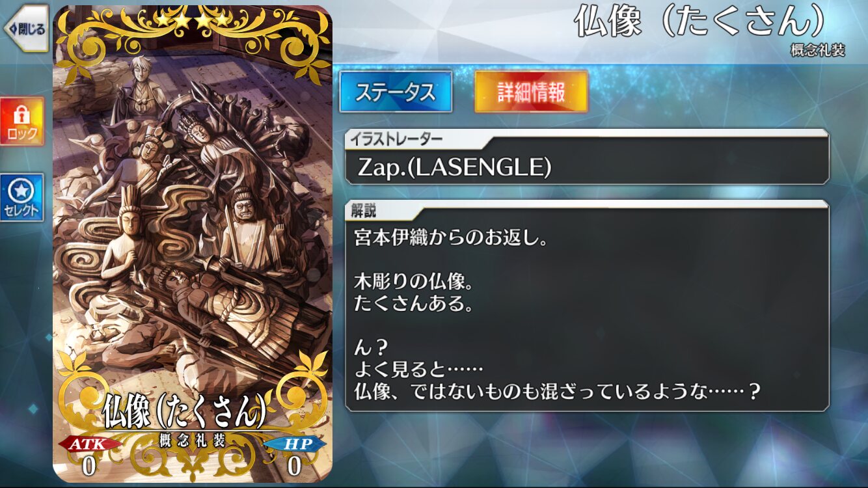Click the HP value 0
868x488 pixels.
point(295,466)
